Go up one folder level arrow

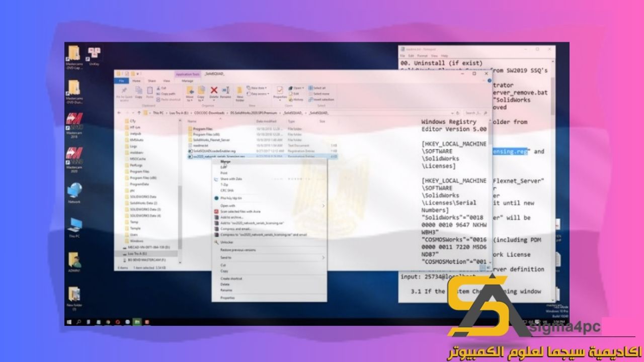pyautogui.click(x=139, y=113)
